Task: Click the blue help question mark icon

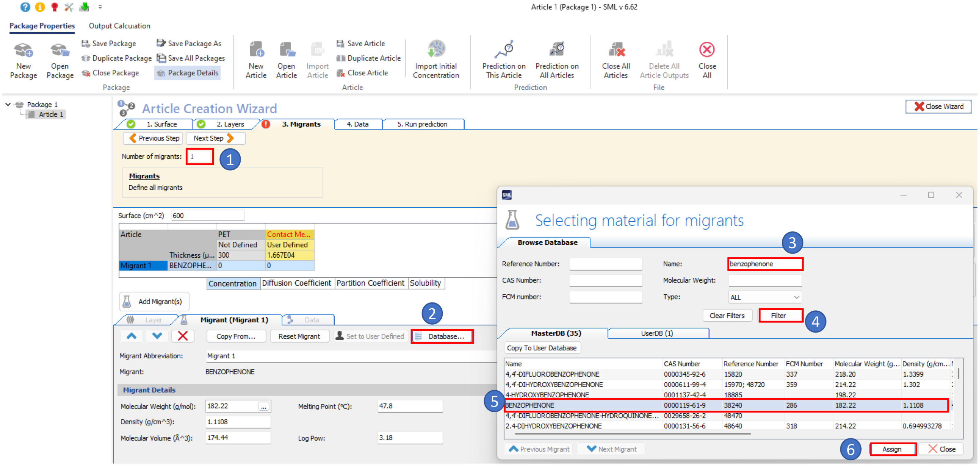Action: coord(25,7)
